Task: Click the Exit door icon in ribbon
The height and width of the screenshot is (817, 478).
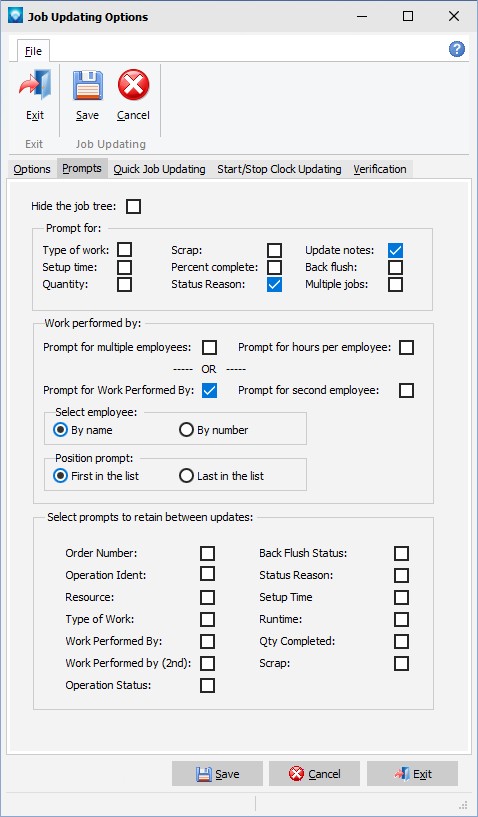Action: point(35,84)
